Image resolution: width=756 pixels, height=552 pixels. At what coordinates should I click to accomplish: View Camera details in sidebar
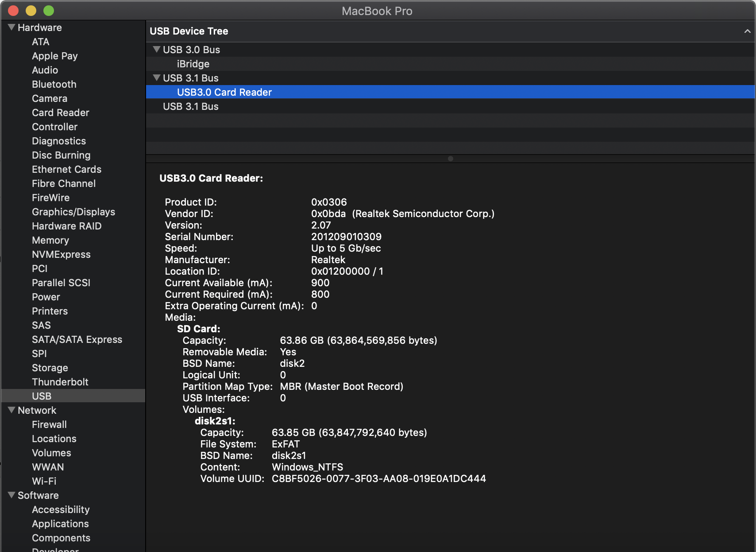[50, 98]
